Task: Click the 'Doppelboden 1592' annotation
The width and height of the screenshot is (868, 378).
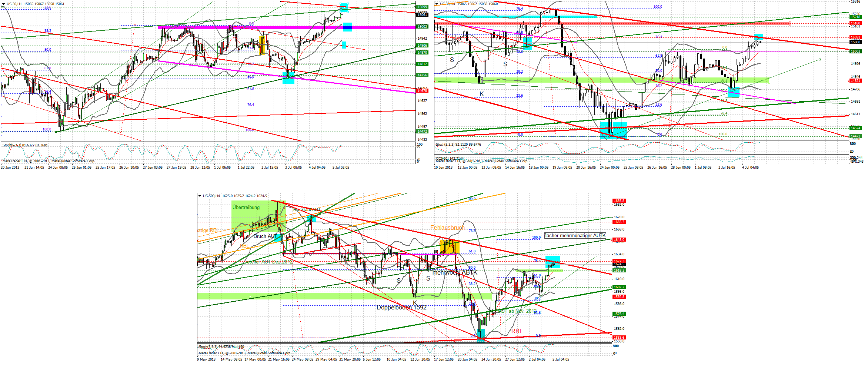Action: click(401, 307)
